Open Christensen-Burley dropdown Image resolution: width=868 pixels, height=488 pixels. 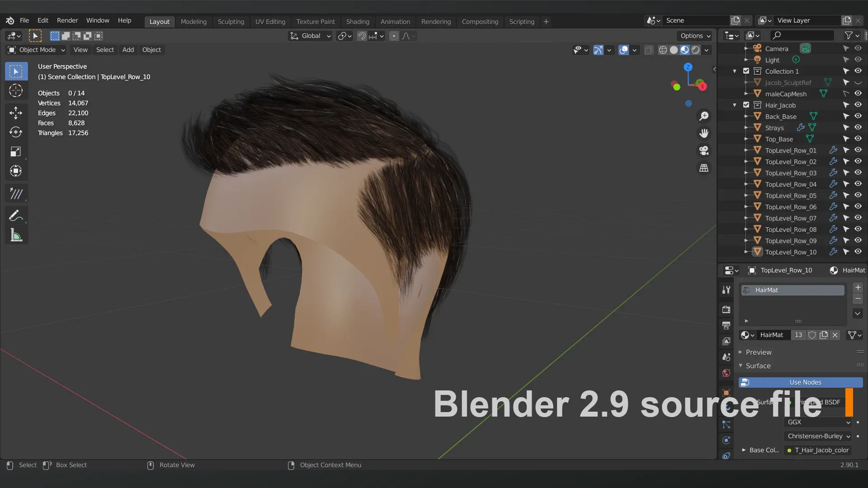(818, 436)
